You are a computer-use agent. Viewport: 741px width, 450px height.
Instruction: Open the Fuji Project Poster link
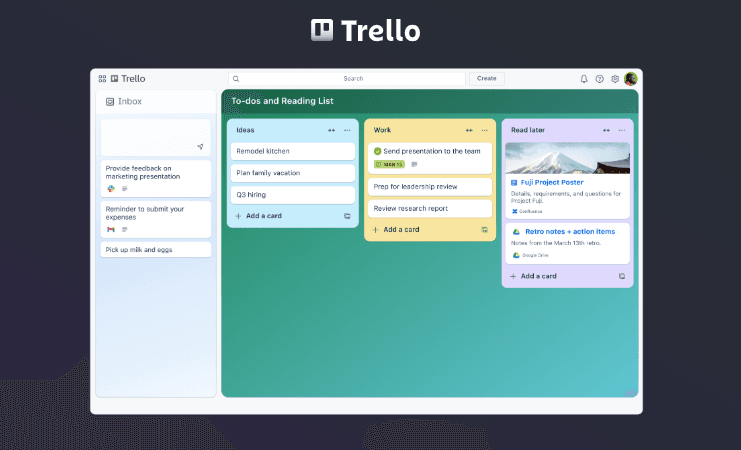point(552,182)
